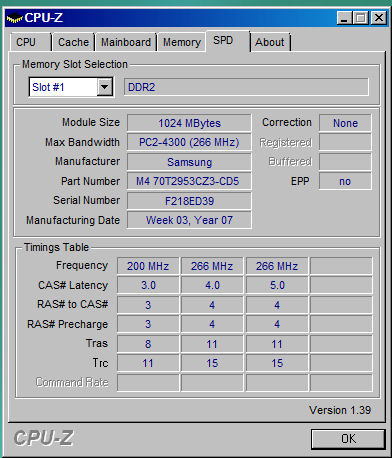Click the Manufacturing Date label
392x458 pixels.
(73, 220)
